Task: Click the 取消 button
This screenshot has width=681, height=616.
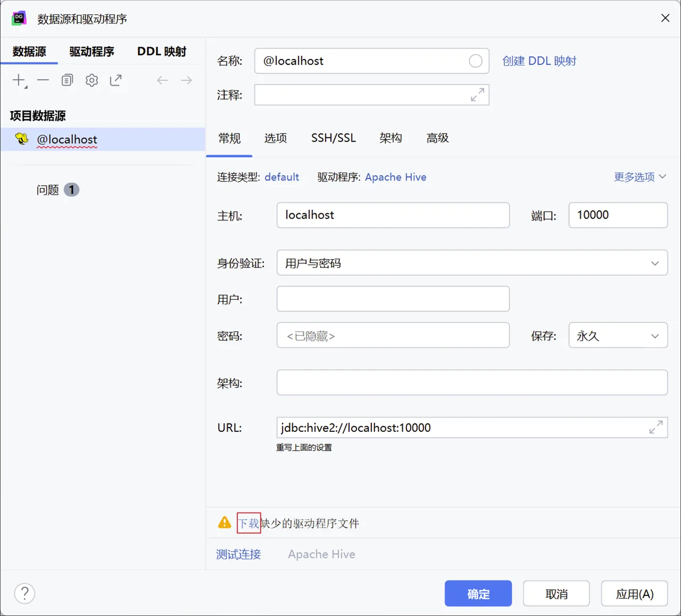Action: point(557,594)
